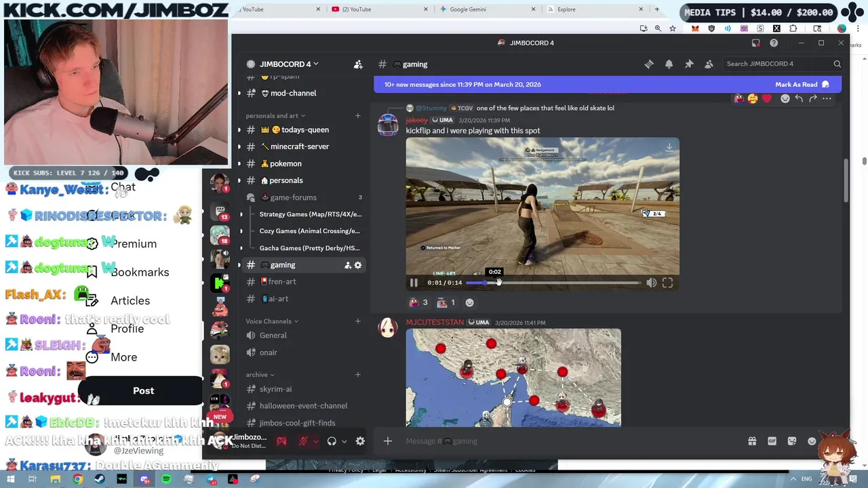Bookmark this page star in browser toolbar
Viewport: 868px width, 488px height.
point(672,28)
